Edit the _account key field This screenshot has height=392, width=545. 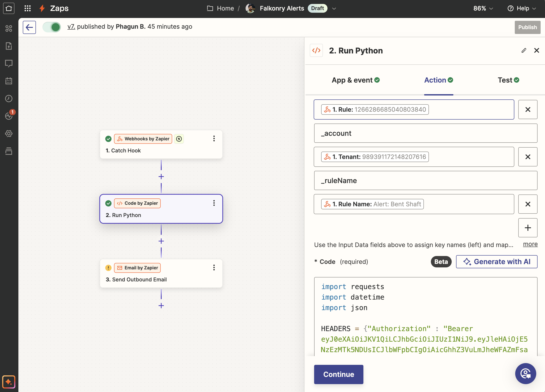[x=426, y=133]
